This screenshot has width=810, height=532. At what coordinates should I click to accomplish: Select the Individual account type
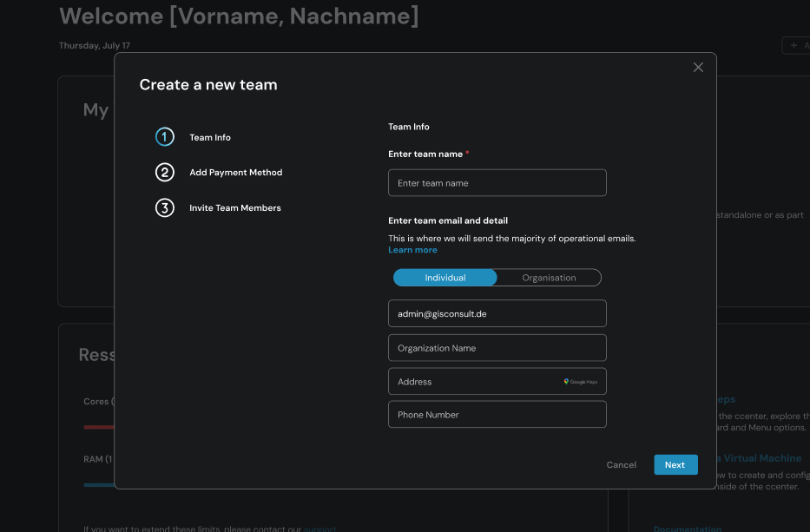coord(445,278)
